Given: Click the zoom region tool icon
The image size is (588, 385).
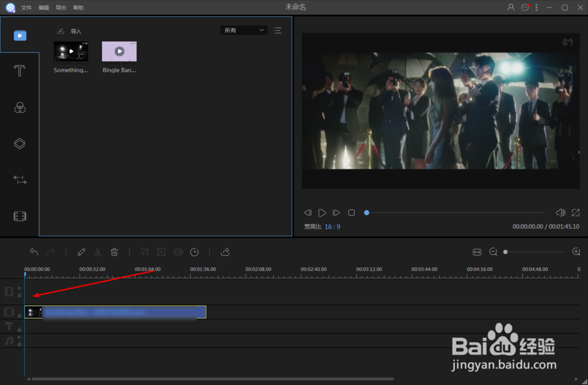Looking at the screenshot, I should point(161,252).
